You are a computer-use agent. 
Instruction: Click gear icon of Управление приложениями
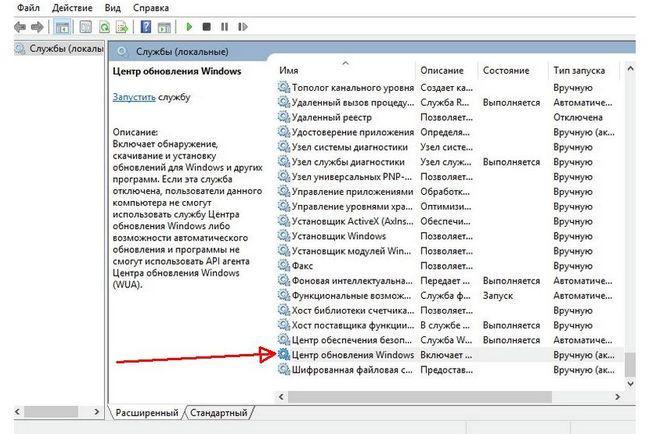[284, 192]
